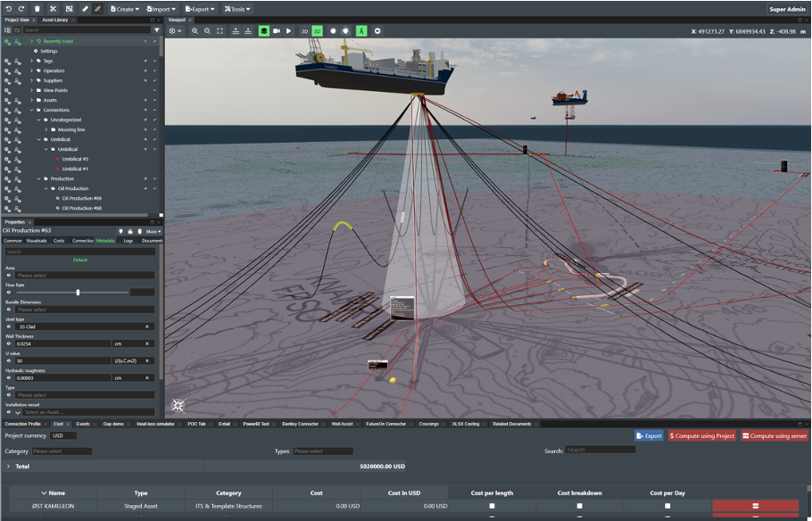Check Cost breakdown box for ØST KAMELEON
Screen dimensions: 812x521
click(x=579, y=506)
